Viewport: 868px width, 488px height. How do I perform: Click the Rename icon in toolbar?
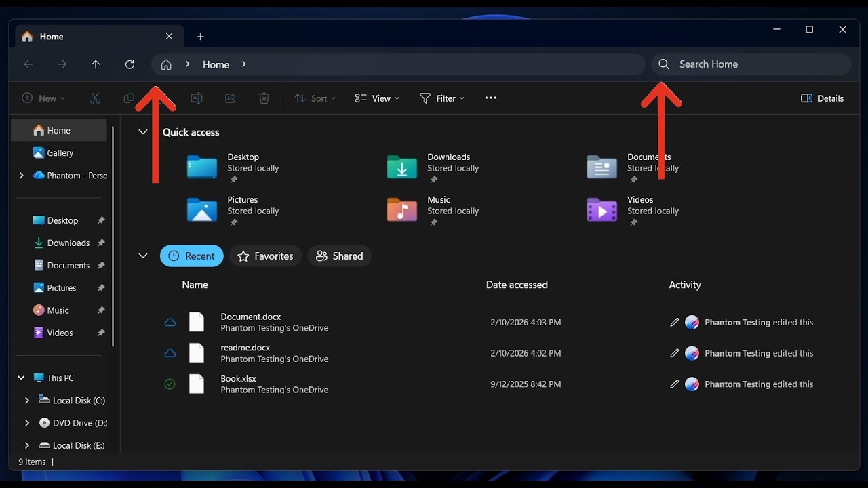tap(196, 98)
